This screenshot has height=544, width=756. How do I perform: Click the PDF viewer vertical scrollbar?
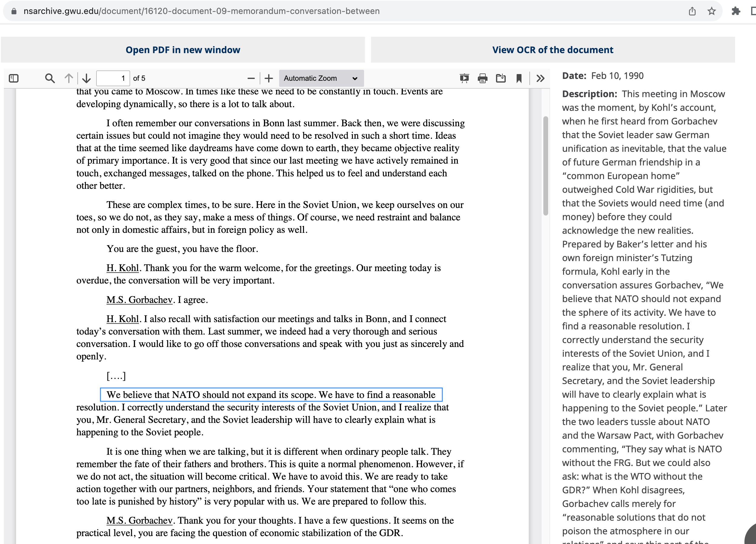point(546,166)
